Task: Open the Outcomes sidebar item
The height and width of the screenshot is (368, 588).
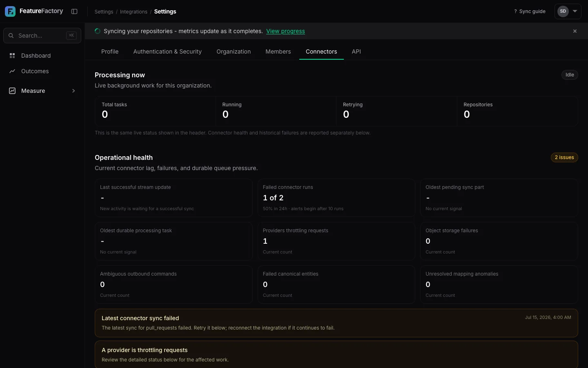Action: click(x=42, y=71)
